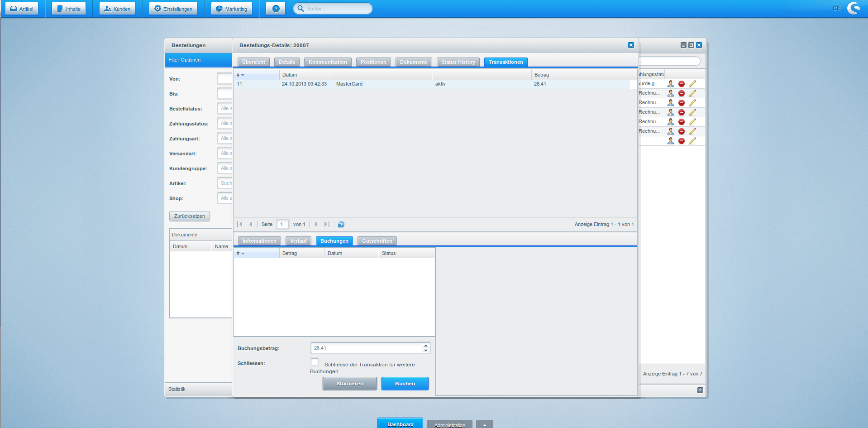Viewport: 868px width, 428px height.
Task: Expand the Einstellungen menu
Action: pyautogui.click(x=173, y=9)
